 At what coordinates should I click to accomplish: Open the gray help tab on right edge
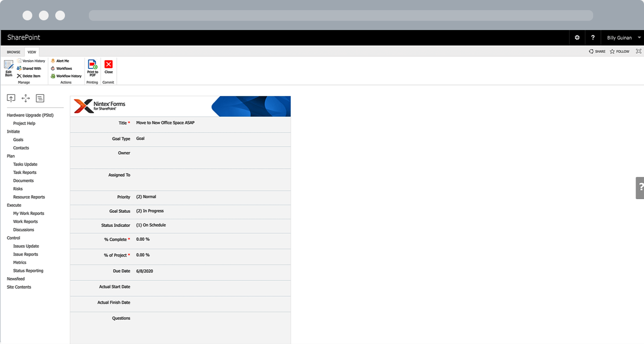point(640,188)
